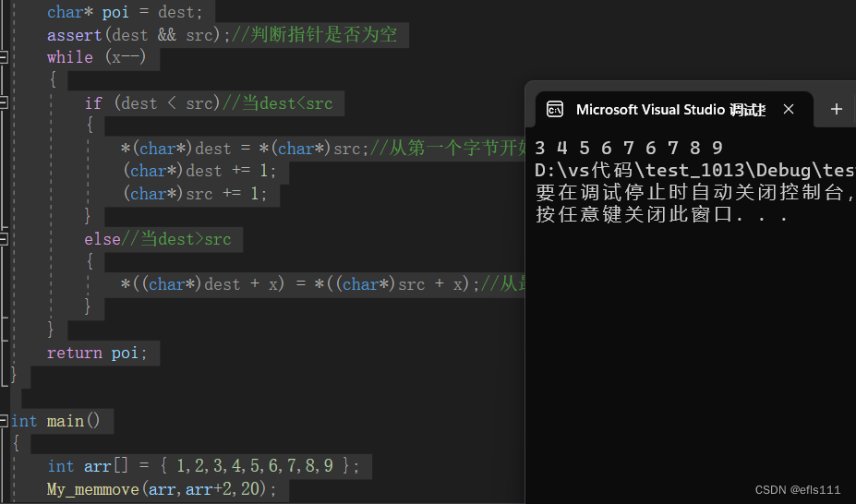The image size is (856, 504).
Task: Click the comment '//判断指针是否为空'
Action: point(315,35)
